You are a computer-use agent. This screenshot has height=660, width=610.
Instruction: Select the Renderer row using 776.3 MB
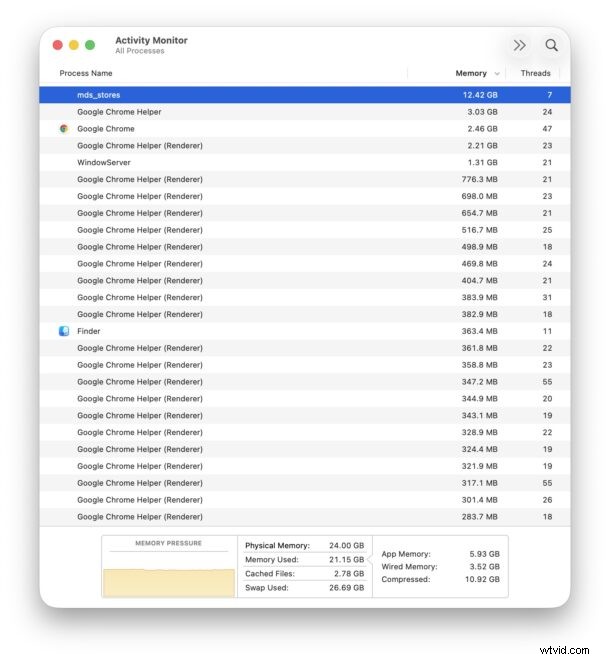(x=305, y=179)
